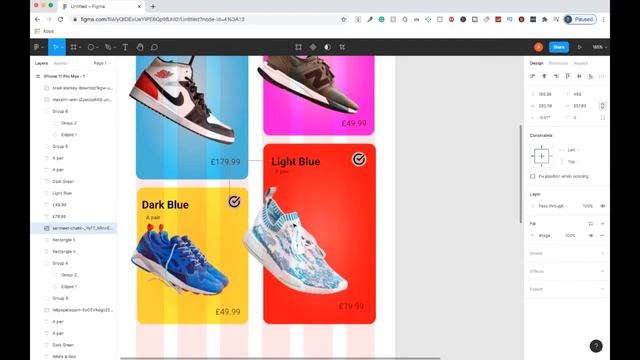Add a Stroke with its plus
Screen dimensions: 640x360
click(602, 253)
